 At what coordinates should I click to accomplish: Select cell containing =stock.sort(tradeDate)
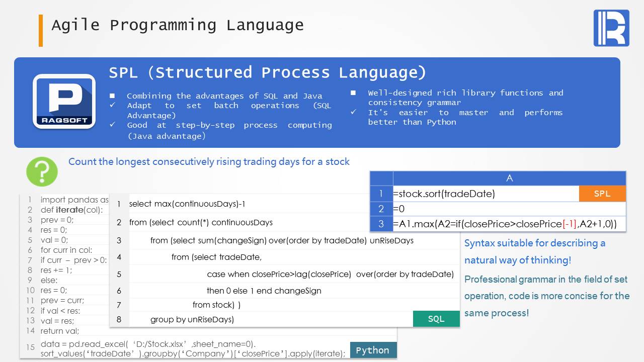[446, 194]
